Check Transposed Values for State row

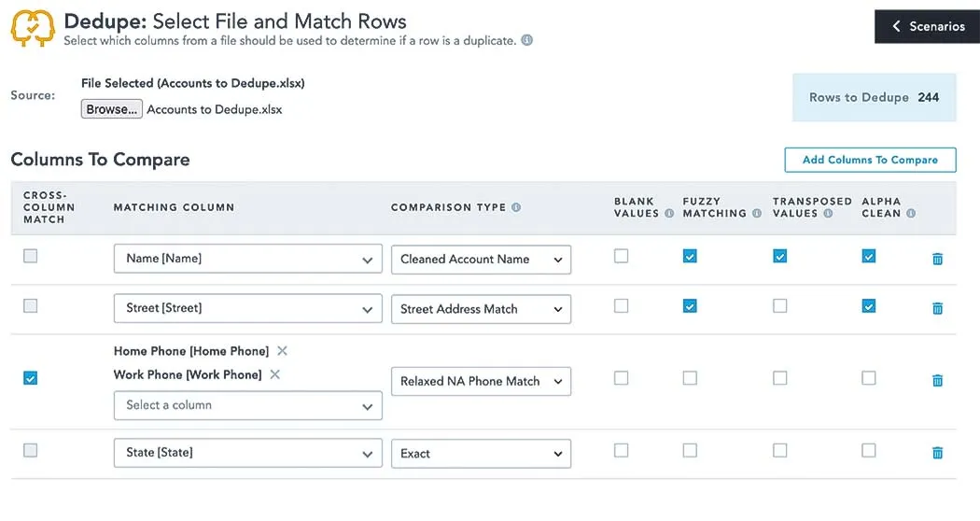[x=779, y=450]
